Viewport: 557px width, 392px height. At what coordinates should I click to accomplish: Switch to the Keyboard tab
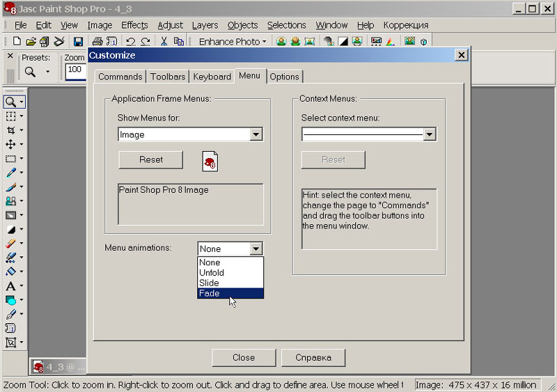coord(212,77)
